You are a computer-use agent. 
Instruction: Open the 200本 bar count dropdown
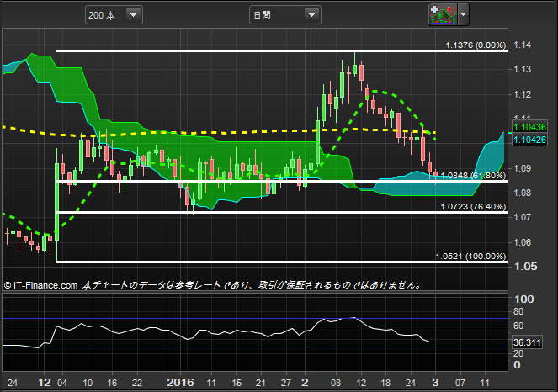click(x=114, y=15)
